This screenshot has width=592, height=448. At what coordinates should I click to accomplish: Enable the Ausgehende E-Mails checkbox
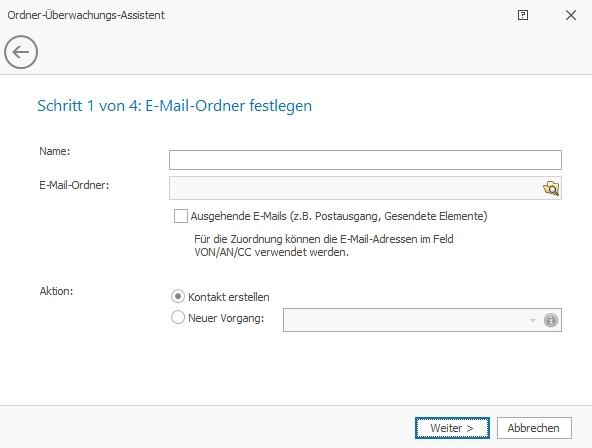180,216
